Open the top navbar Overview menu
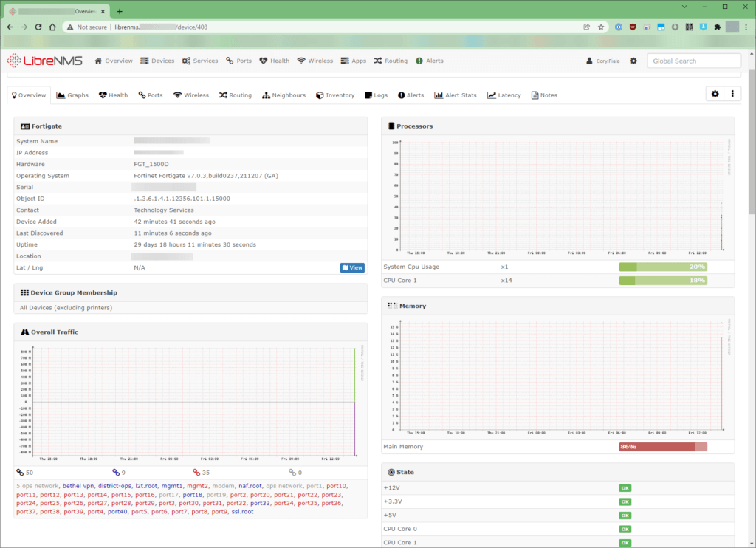756x548 pixels. [113, 61]
